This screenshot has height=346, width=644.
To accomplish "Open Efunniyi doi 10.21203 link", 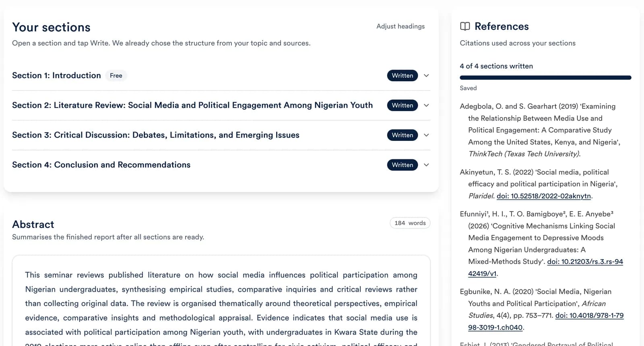I will click(585, 262).
